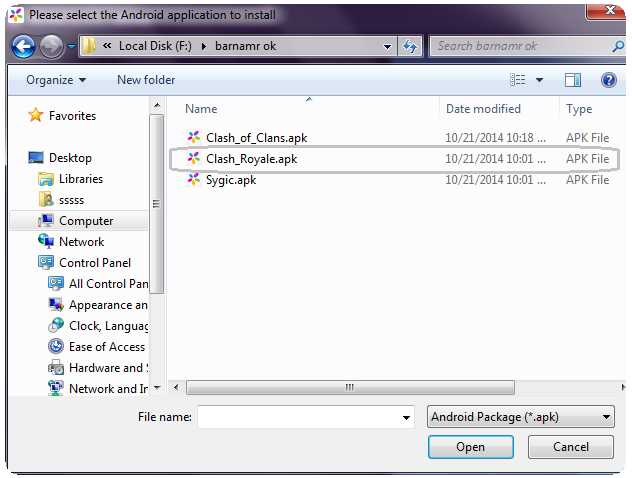Viewport: 632px width, 478px height.
Task: Select Control Panel in navigation pane
Action: coord(95,263)
